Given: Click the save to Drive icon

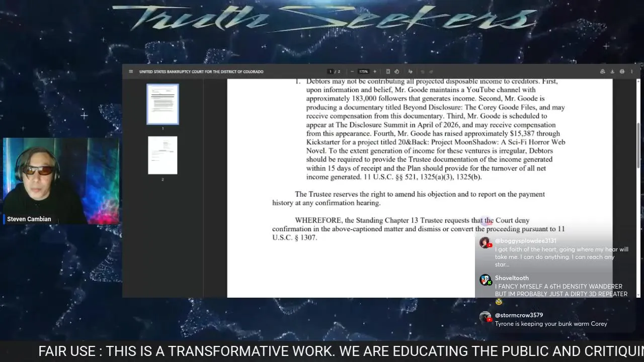Looking at the screenshot, I should [602, 71].
